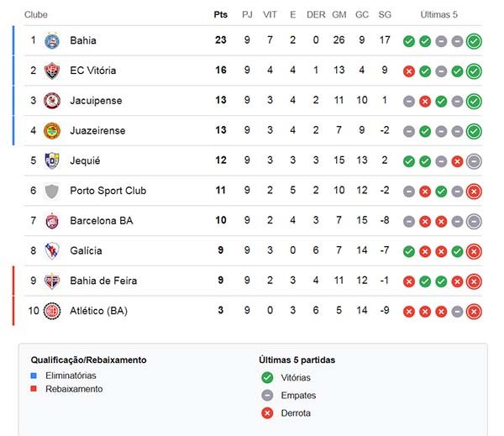Click the Jequié club crest
The height and width of the screenshot is (436, 504).
click(52, 160)
